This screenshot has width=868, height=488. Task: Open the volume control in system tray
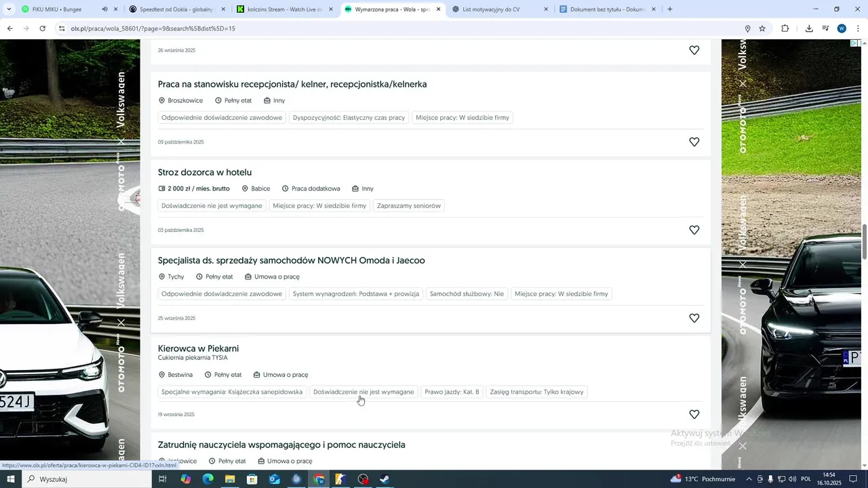(x=792, y=479)
